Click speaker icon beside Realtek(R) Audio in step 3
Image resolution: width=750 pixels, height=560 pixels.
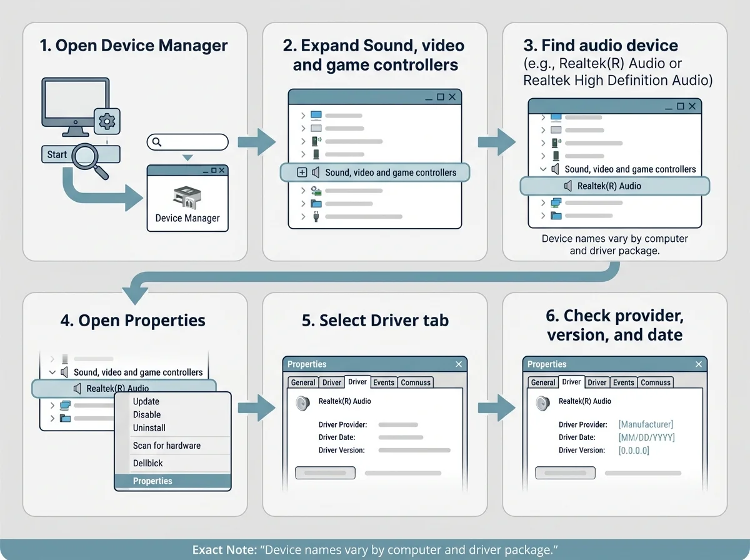tap(567, 186)
